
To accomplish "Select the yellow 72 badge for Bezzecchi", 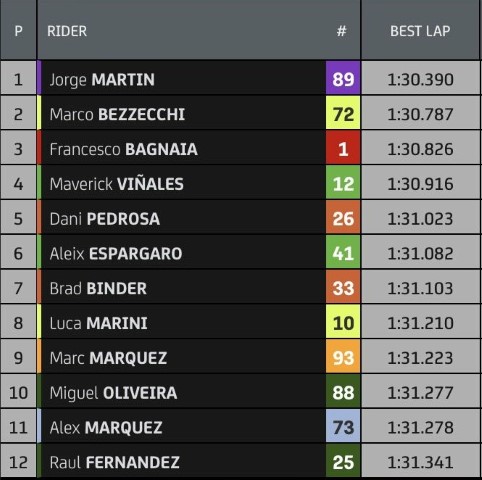I will pyautogui.click(x=343, y=113).
